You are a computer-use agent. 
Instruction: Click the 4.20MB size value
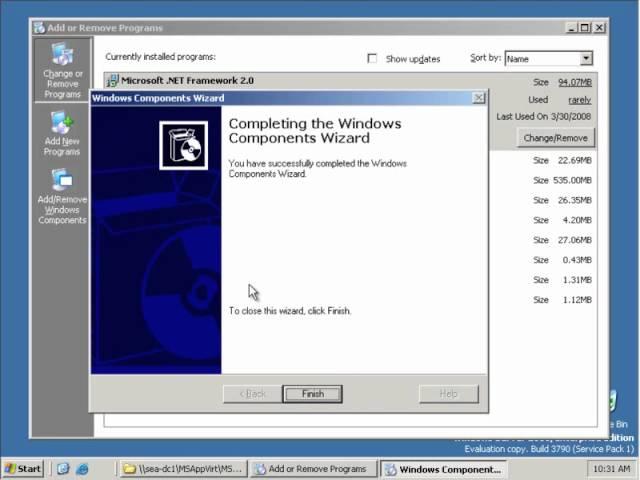tap(577, 220)
